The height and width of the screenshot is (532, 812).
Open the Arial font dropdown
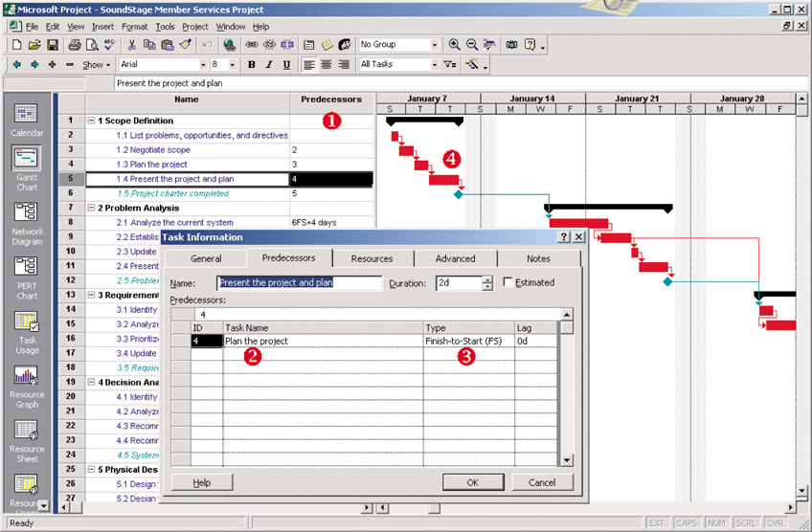coord(203,65)
